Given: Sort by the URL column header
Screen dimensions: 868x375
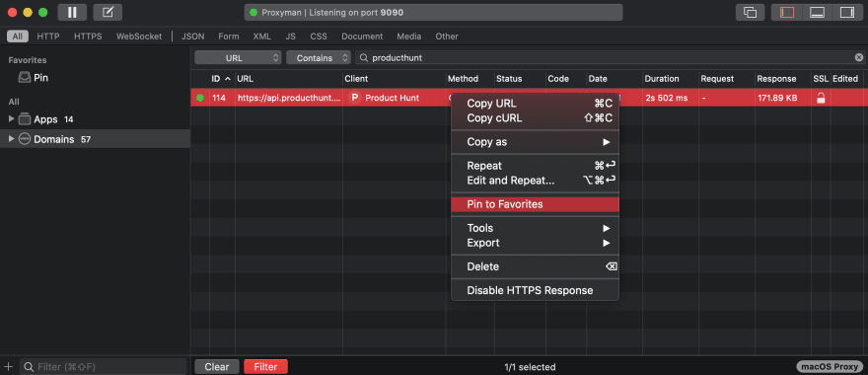Looking at the screenshot, I should [x=288, y=79].
